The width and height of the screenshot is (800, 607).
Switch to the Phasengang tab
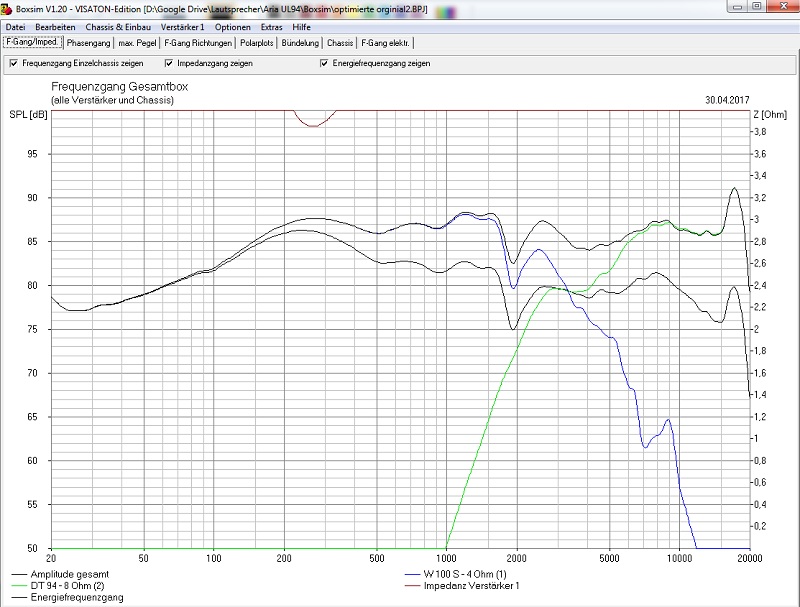click(89, 43)
